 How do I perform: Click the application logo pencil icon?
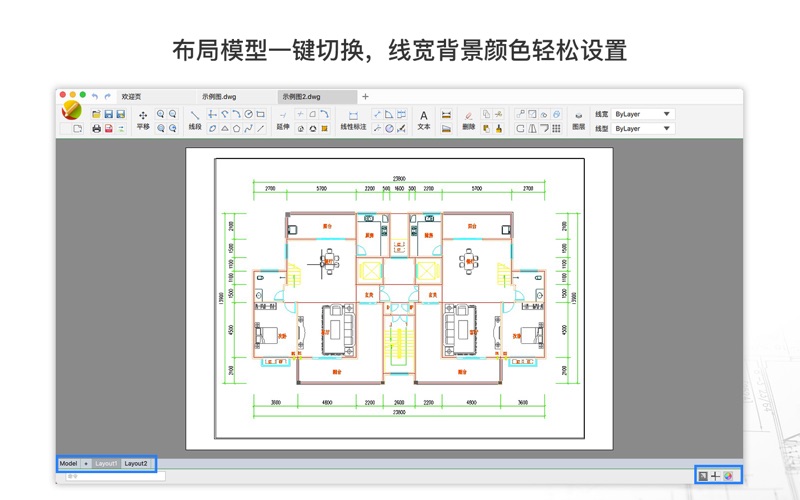(71, 111)
